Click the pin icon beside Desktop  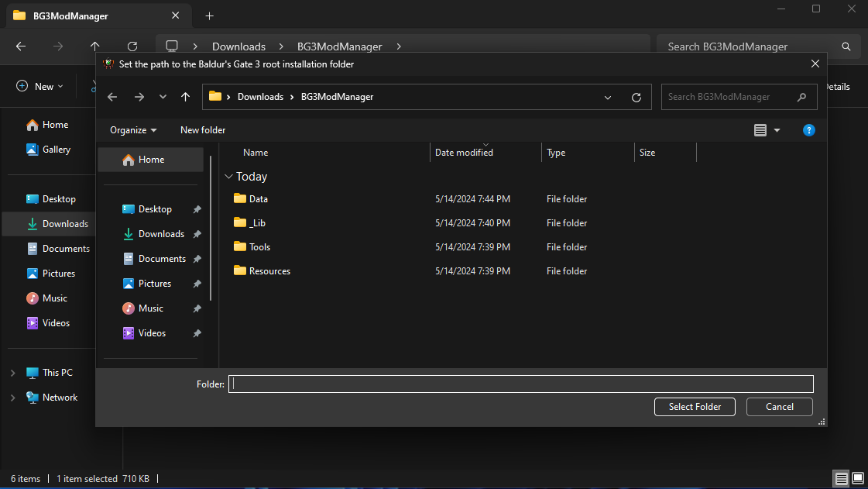pos(197,209)
